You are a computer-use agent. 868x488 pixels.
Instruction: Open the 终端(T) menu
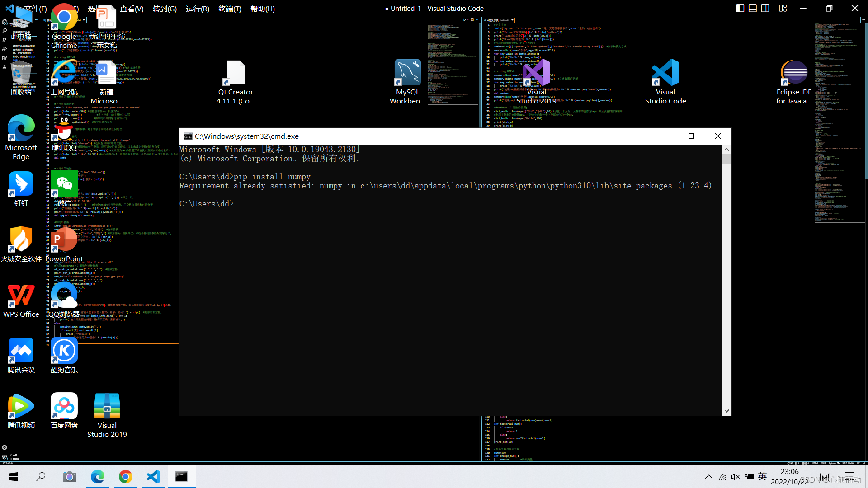click(230, 9)
